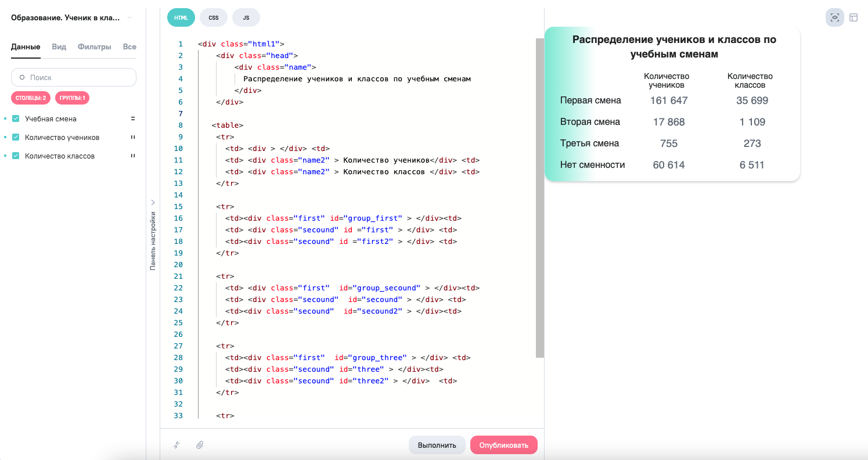Click code line 28 with id group_three
Screen dimensions: 868x460
(348, 358)
